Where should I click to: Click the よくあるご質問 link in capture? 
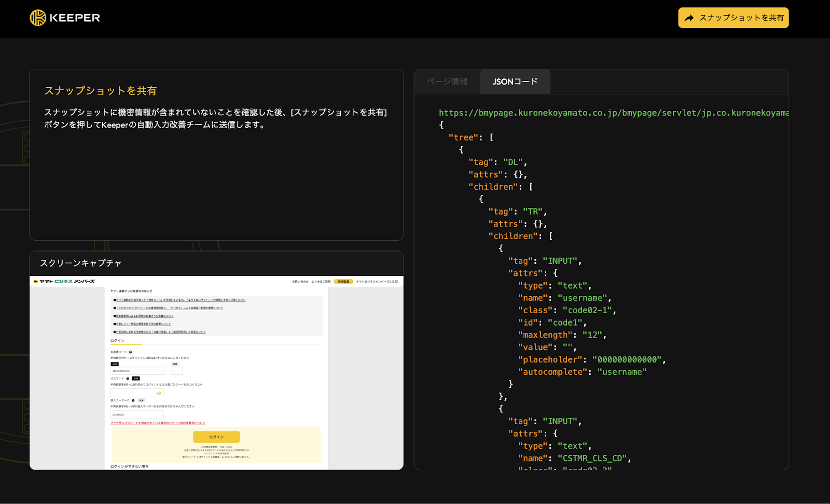(321, 282)
